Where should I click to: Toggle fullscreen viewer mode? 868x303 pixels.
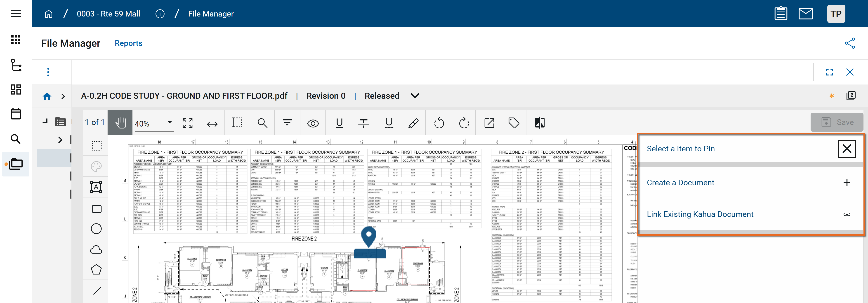pyautogui.click(x=829, y=72)
